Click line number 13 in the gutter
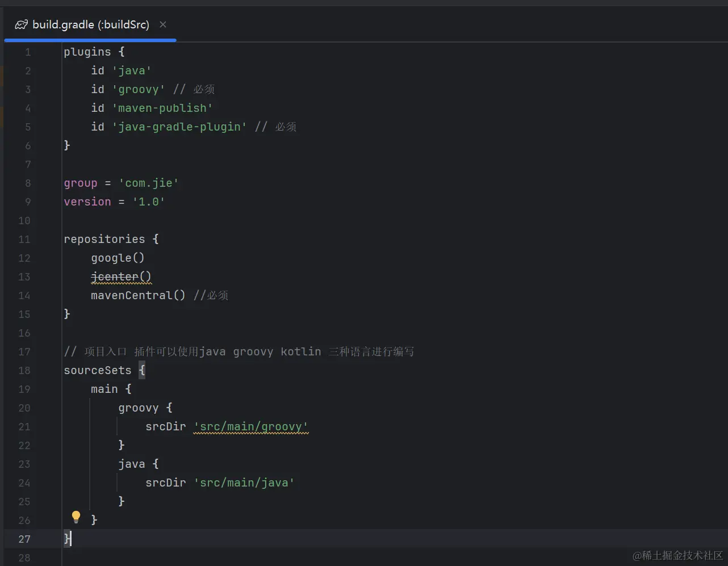 (24, 277)
